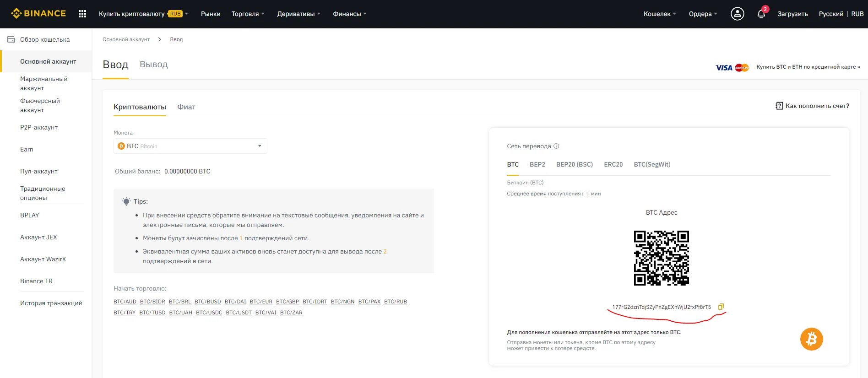Select the BTC(SegWit) network tab
The height and width of the screenshot is (378, 868).
click(x=652, y=164)
